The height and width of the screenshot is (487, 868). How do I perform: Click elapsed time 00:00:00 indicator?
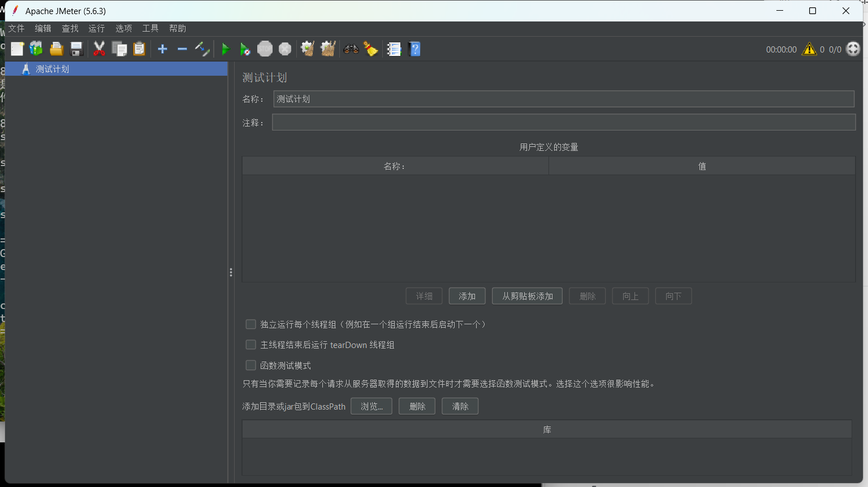pyautogui.click(x=781, y=50)
